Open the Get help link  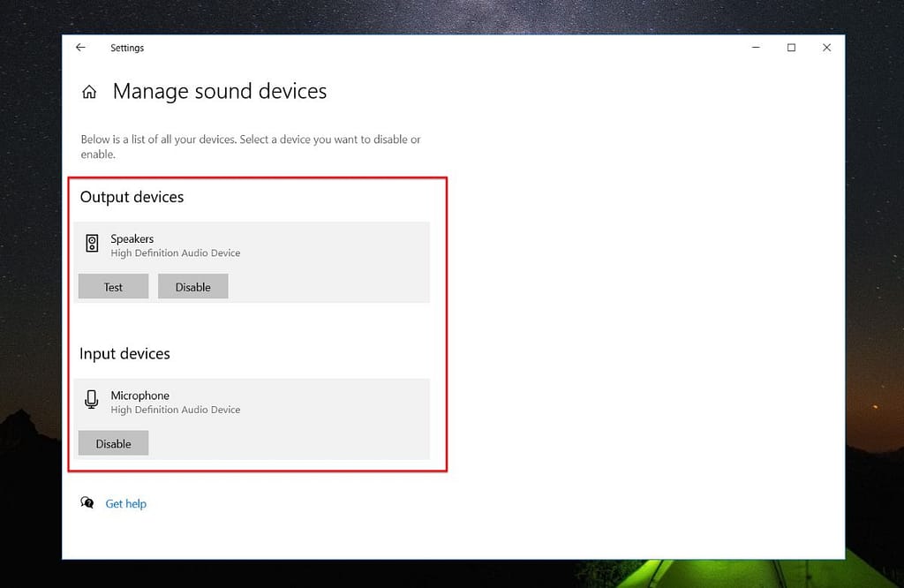[x=125, y=504]
